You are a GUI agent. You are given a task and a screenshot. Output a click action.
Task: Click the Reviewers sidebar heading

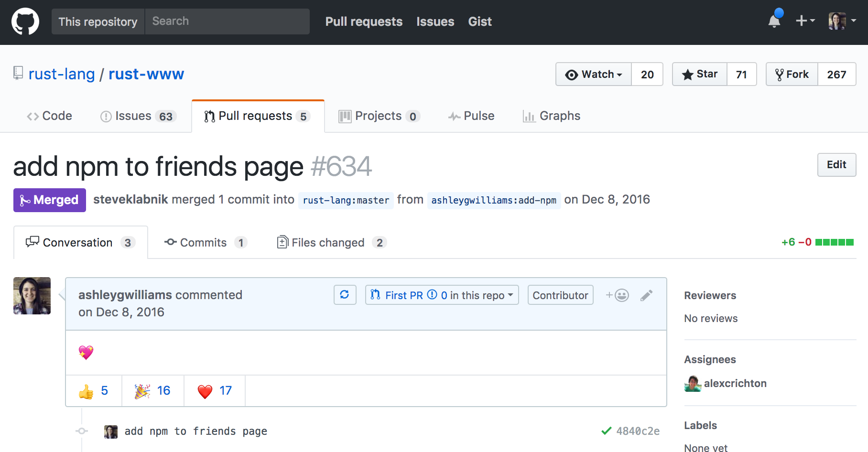[710, 295]
